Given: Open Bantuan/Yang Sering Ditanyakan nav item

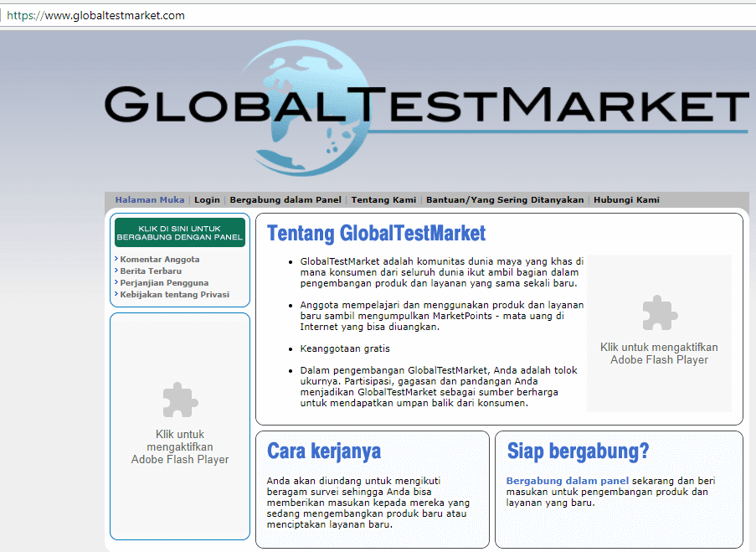Looking at the screenshot, I should pyautogui.click(x=505, y=199).
